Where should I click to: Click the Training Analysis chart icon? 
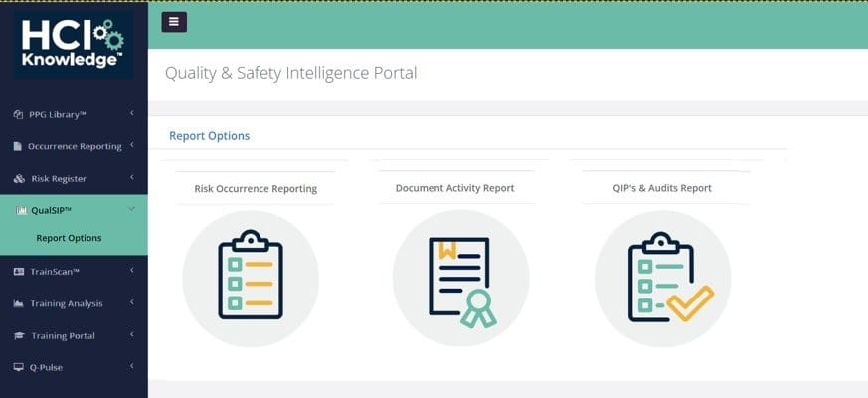click(18, 303)
